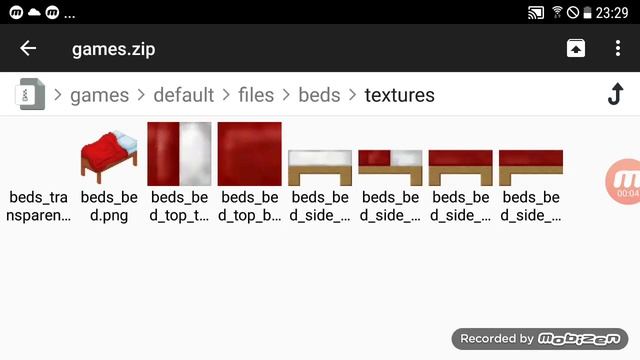Screen dimensions: 640x360
Task: Tap the games.zip title text
Action: pyautogui.click(x=113, y=49)
